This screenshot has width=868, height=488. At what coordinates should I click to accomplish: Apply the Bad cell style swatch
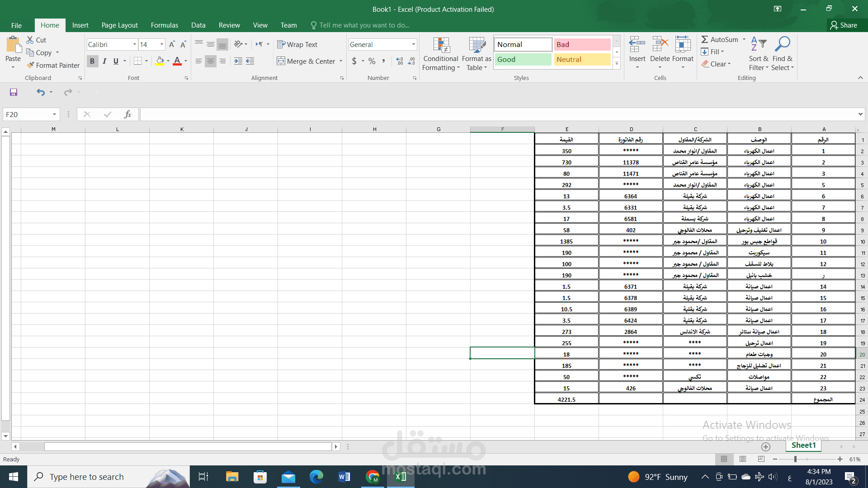(582, 44)
